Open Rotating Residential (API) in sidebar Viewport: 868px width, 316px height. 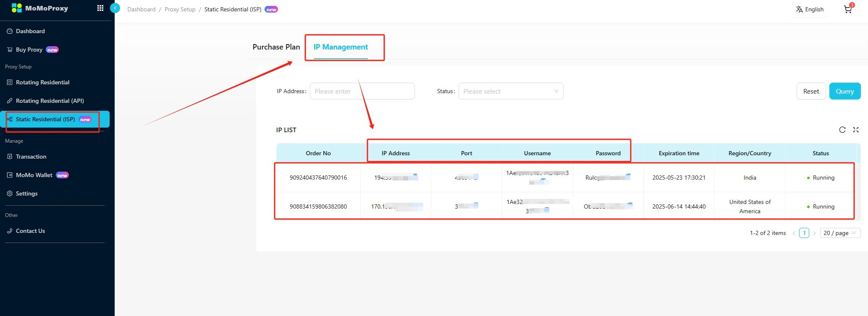(50, 101)
